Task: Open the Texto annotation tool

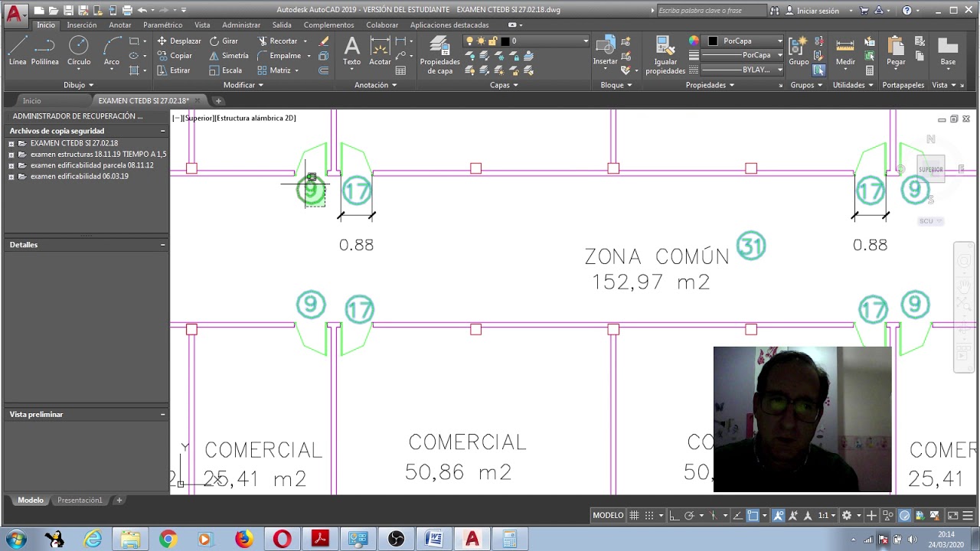Action: tap(351, 51)
